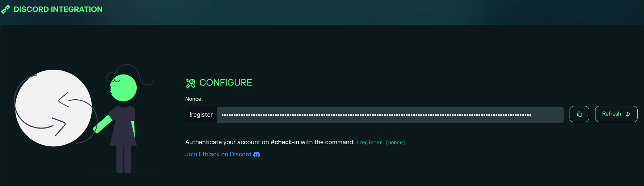The height and width of the screenshot is (186, 644).
Task: Click the Authenticate your account instruction text
Action: pos(227,142)
